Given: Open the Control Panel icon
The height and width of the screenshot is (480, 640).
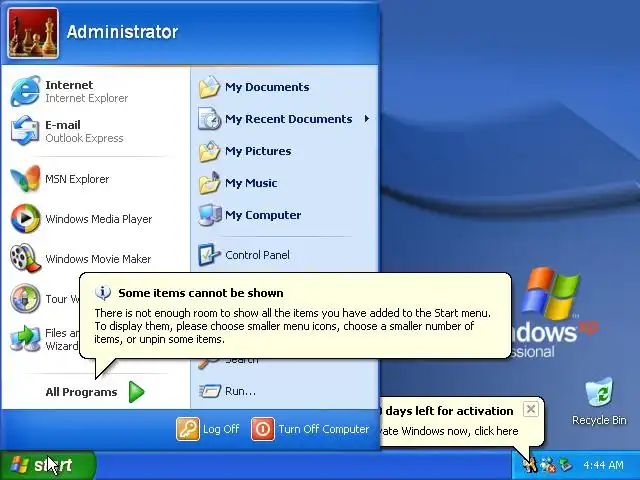Looking at the screenshot, I should 209,255.
